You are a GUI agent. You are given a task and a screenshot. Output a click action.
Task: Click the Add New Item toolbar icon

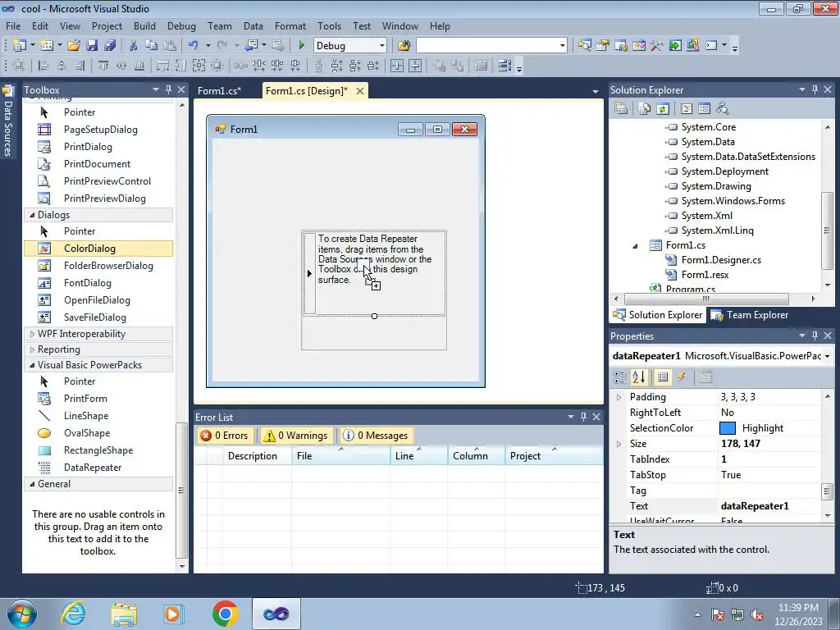(x=47, y=46)
